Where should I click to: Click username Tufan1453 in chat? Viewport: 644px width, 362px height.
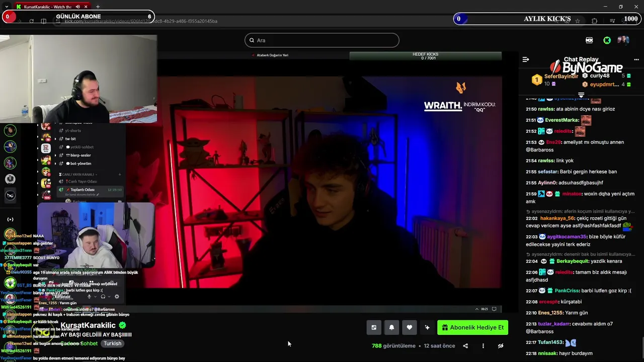coord(550,342)
